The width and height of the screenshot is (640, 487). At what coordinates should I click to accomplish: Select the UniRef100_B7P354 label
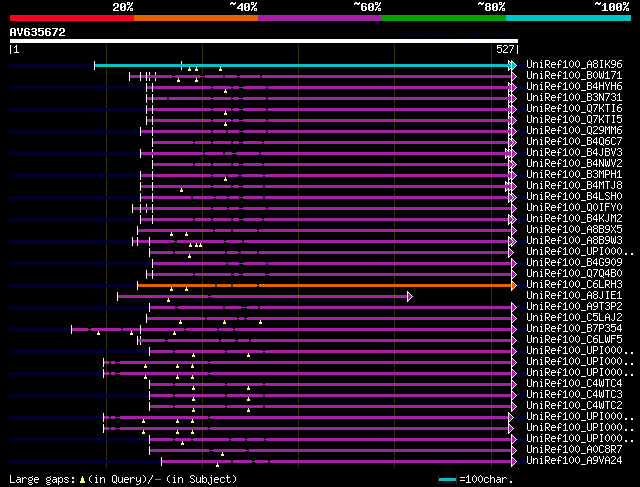tap(574, 329)
